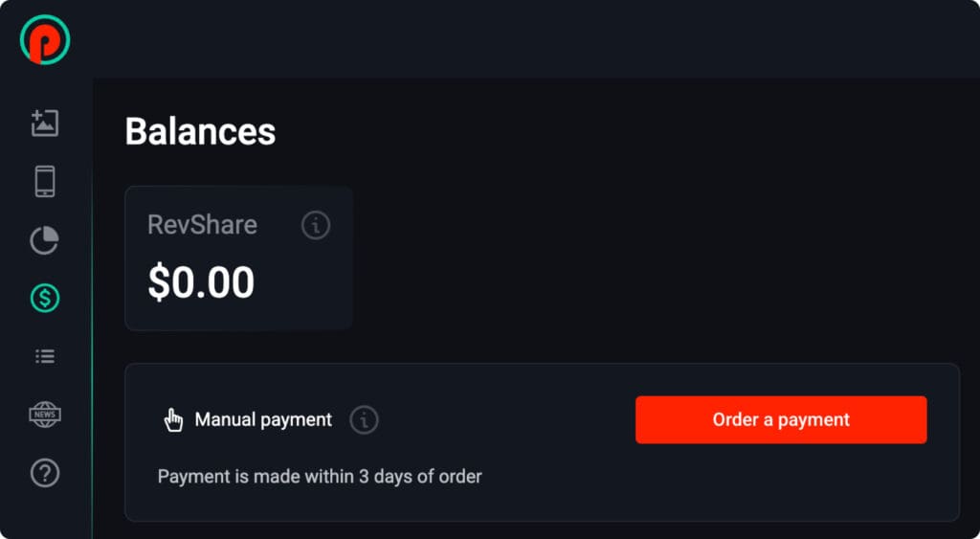Open the add image section in sidebar
Viewport: 980px width, 539px height.
click(x=45, y=123)
